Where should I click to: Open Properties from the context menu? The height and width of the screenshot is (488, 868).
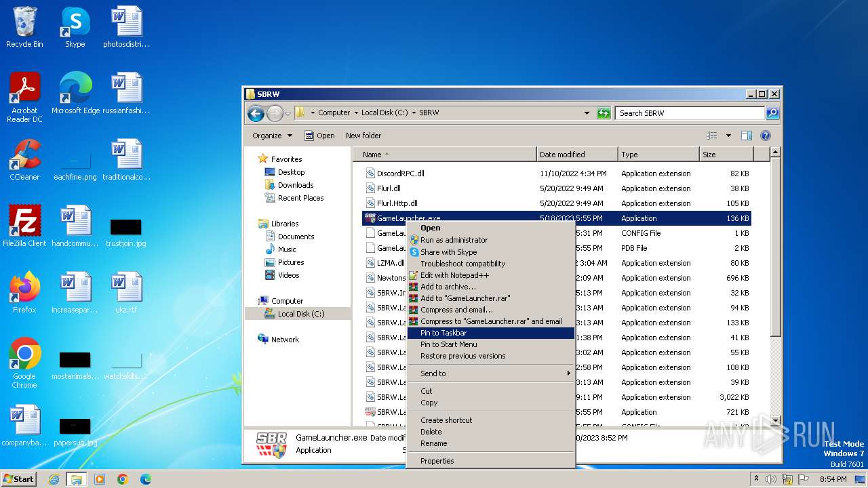pyautogui.click(x=490, y=461)
